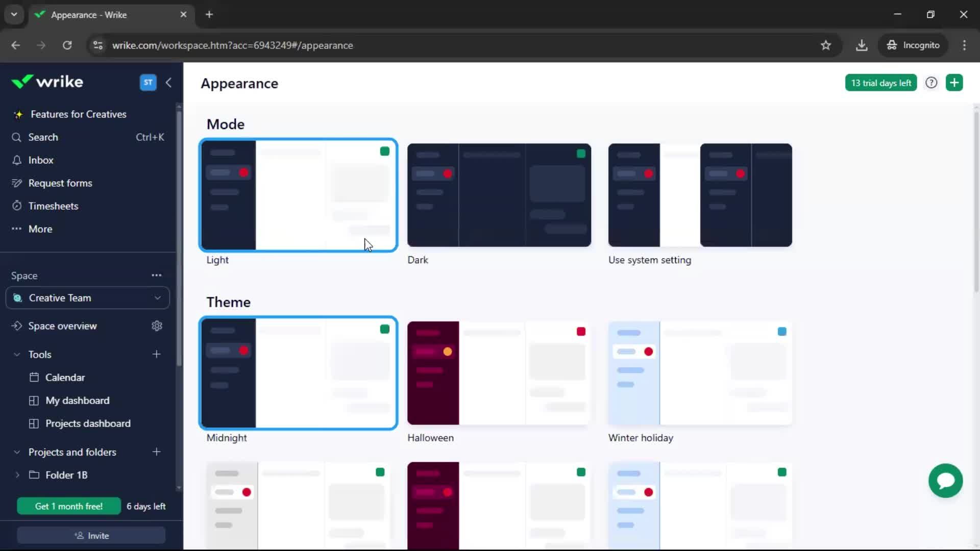Screen dimensions: 980x551
Task: Click the Wrike logo
Action: (47, 82)
